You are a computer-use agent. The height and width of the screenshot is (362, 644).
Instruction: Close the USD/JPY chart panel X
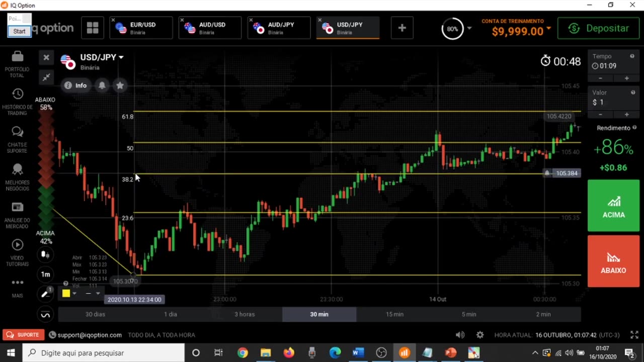coord(46,57)
